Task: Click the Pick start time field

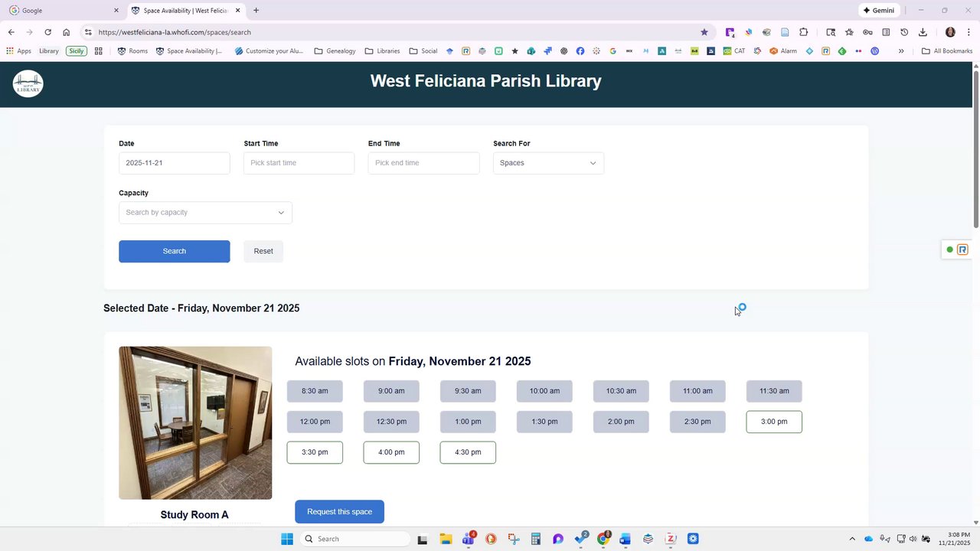Action: (x=299, y=163)
